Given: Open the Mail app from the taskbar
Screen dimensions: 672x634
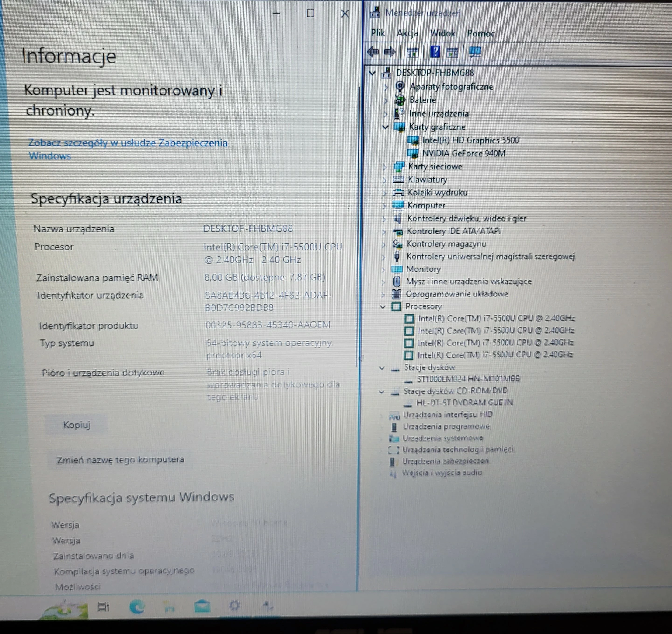Looking at the screenshot, I should point(202,606).
